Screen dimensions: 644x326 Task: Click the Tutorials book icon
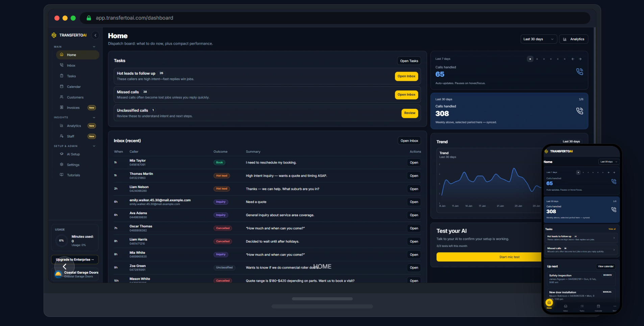point(61,175)
